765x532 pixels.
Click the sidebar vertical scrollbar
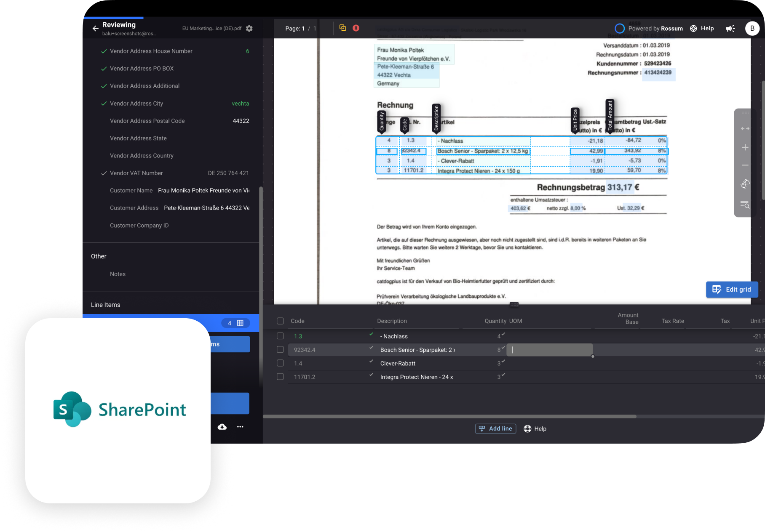(261, 286)
